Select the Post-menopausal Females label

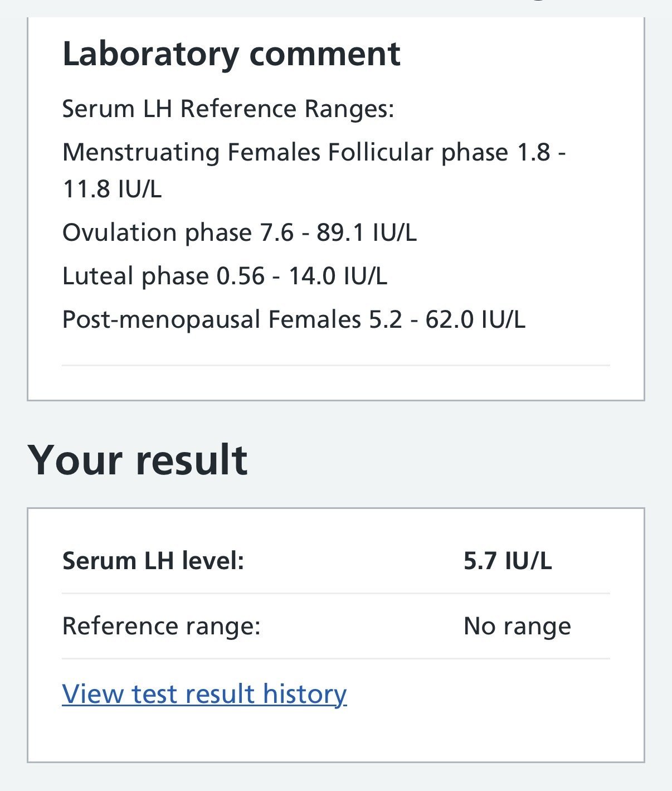[212, 320]
